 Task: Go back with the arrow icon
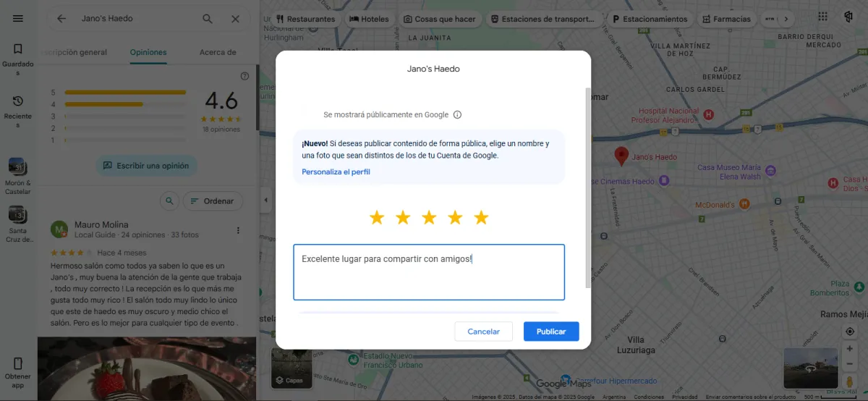click(x=61, y=19)
